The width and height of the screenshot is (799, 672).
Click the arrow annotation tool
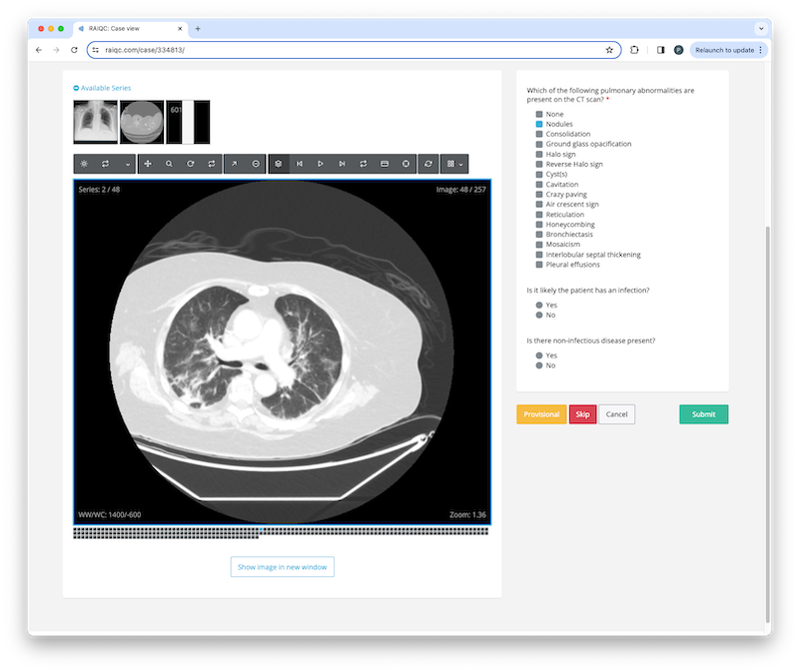tap(235, 164)
